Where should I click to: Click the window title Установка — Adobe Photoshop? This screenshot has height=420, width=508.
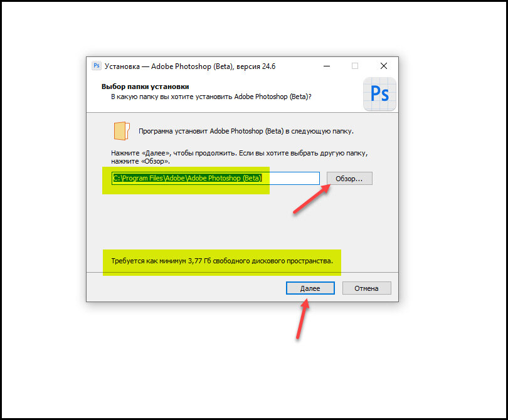190,66
